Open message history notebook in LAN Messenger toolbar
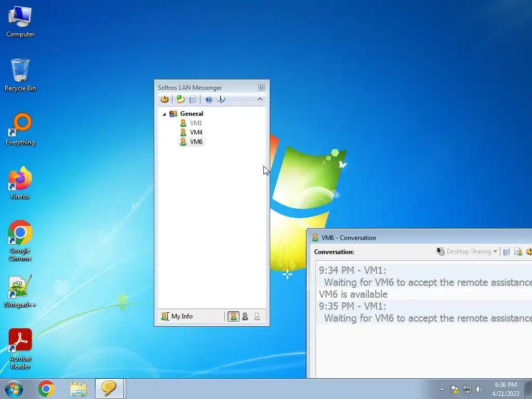 193,99
